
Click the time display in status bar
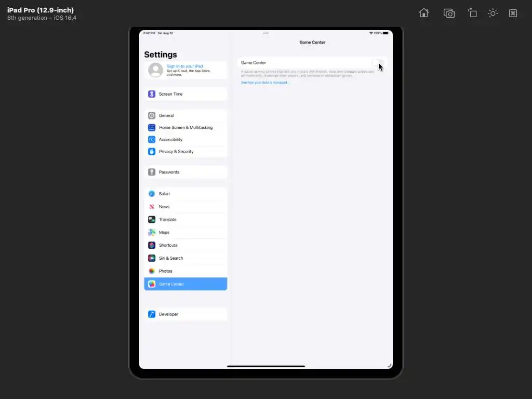click(149, 33)
